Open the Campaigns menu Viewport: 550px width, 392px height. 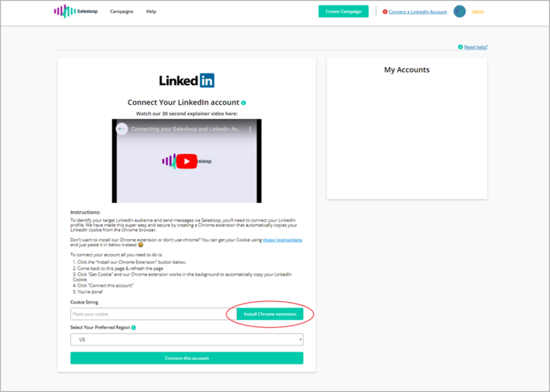(122, 12)
